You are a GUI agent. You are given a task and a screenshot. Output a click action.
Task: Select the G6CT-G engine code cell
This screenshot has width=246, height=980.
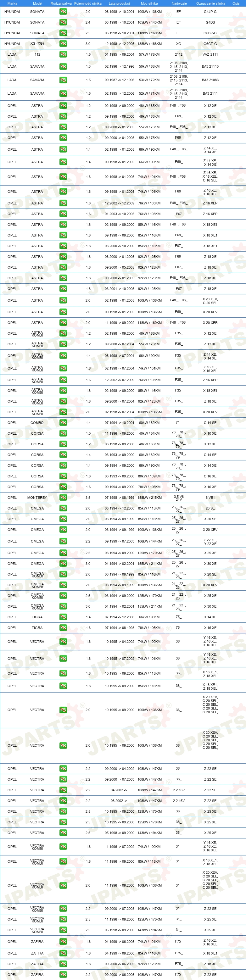(x=210, y=44)
